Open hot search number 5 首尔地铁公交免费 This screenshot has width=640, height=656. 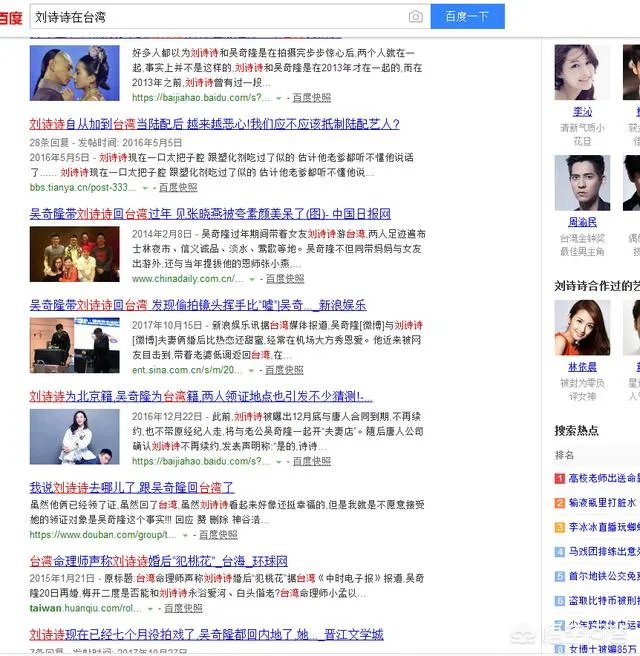tap(604, 576)
